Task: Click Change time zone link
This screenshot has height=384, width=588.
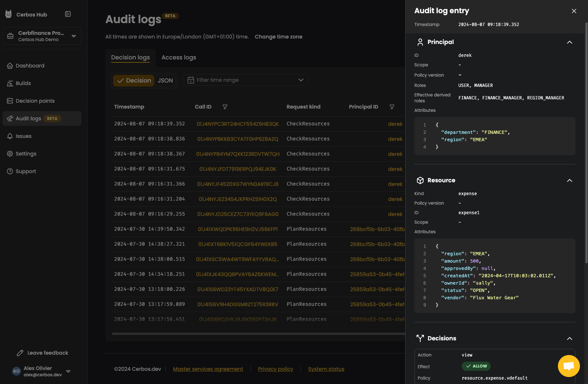Action: click(x=279, y=37)
